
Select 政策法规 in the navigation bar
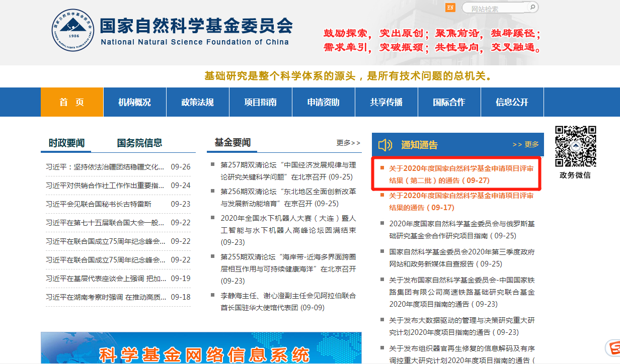[x=197, y=102]
